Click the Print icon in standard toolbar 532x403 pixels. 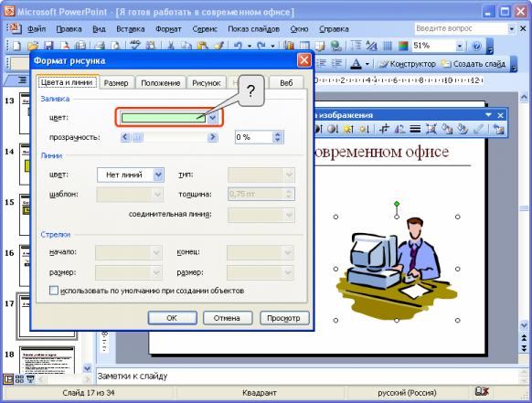100,46
